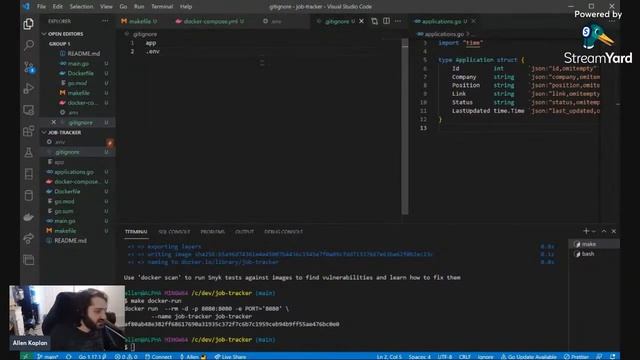The image size is (640, 360).
Task: Select the make terminal in terminal list
Action: [594, 244]
